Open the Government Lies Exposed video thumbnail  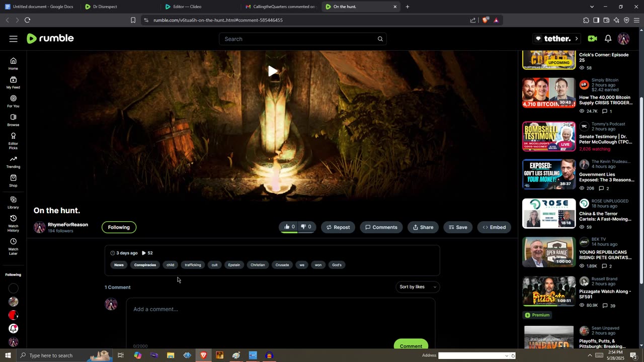[x=549, y=174]
